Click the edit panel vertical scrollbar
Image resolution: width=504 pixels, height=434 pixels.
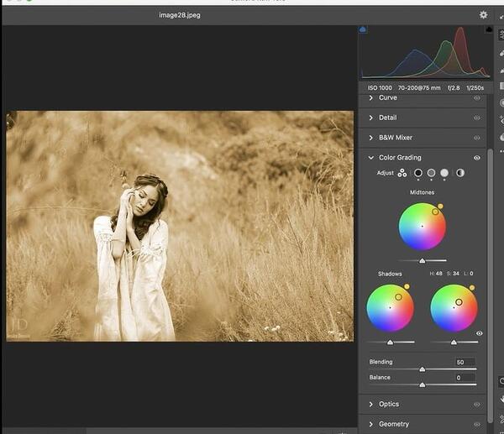490,286
